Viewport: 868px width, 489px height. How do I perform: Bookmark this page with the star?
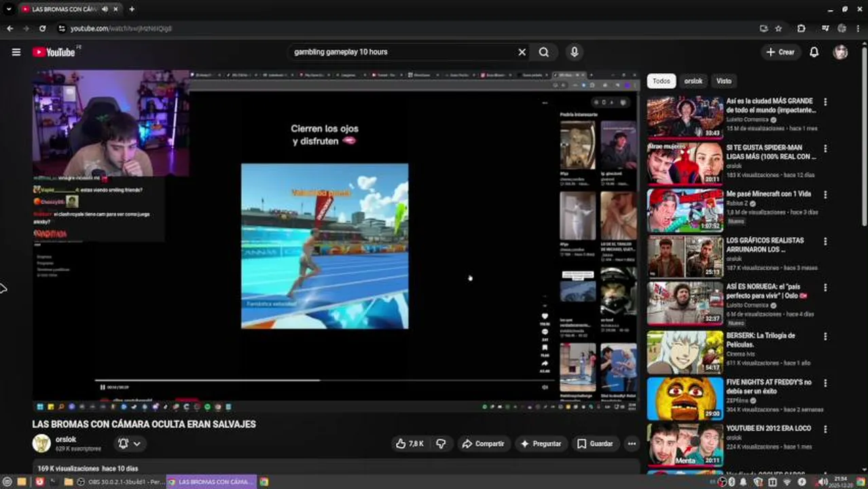click(778, 29)
